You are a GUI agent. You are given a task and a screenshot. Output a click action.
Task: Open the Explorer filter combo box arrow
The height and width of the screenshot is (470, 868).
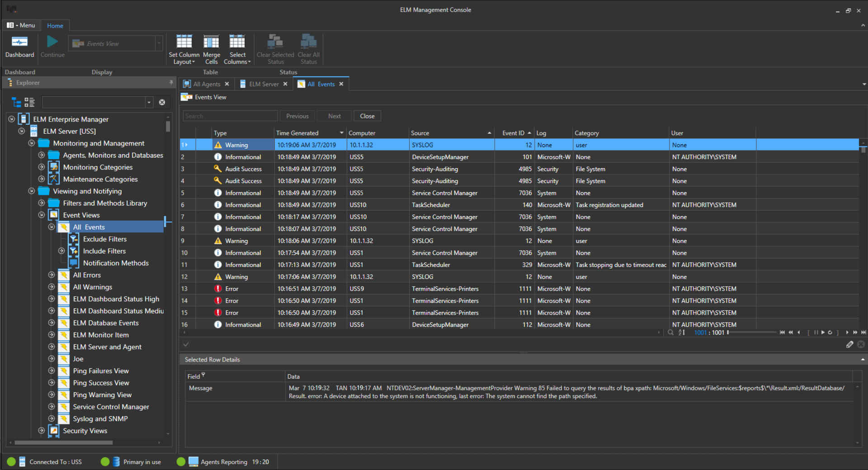149,103
